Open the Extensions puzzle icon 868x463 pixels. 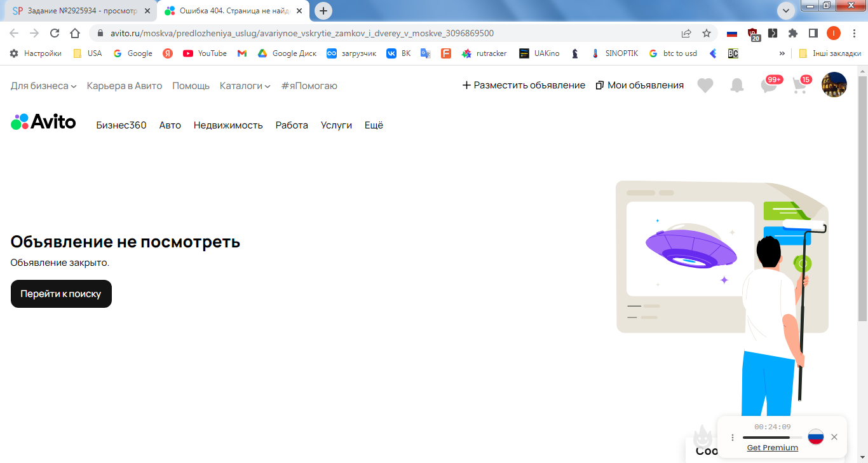[792, 33]
